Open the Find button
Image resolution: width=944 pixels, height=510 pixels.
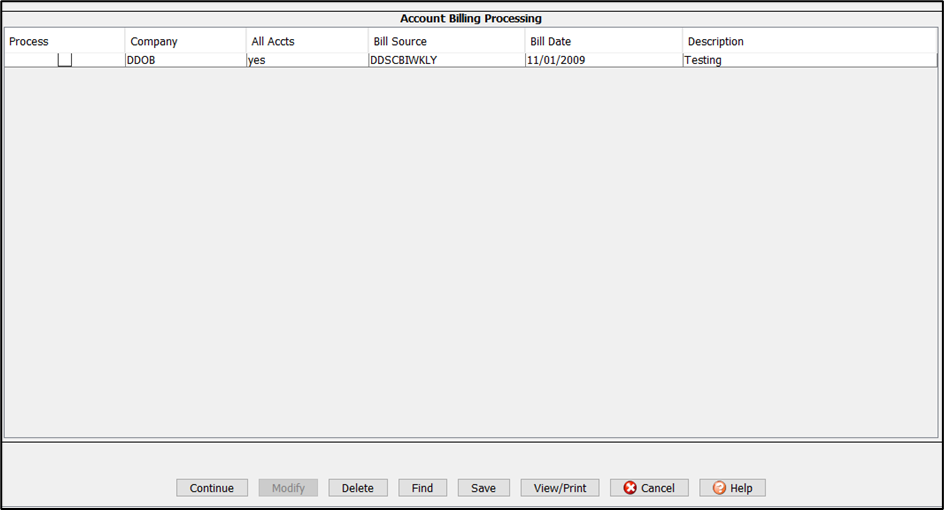click(x=422, y=488)
